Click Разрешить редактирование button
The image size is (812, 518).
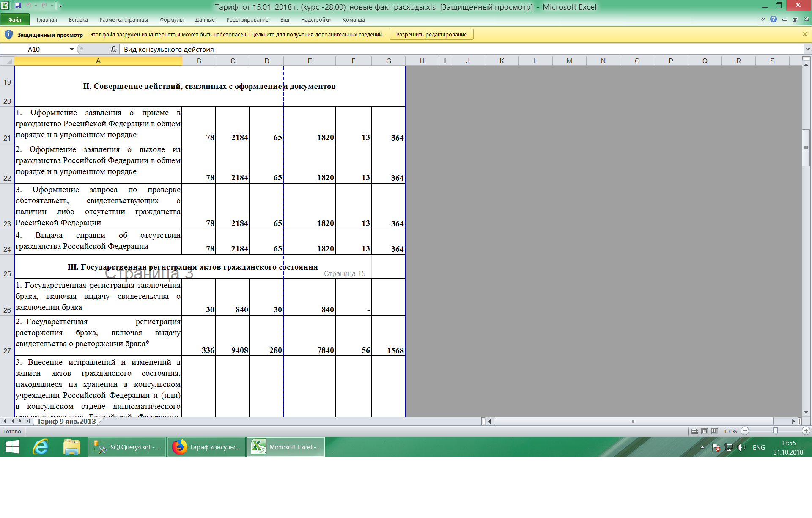pos(431,35)
